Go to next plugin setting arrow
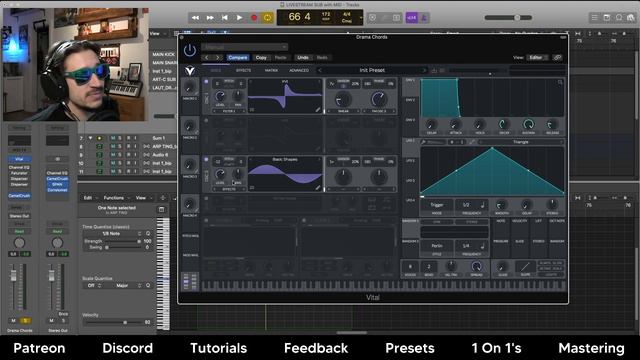 point(218,58)
